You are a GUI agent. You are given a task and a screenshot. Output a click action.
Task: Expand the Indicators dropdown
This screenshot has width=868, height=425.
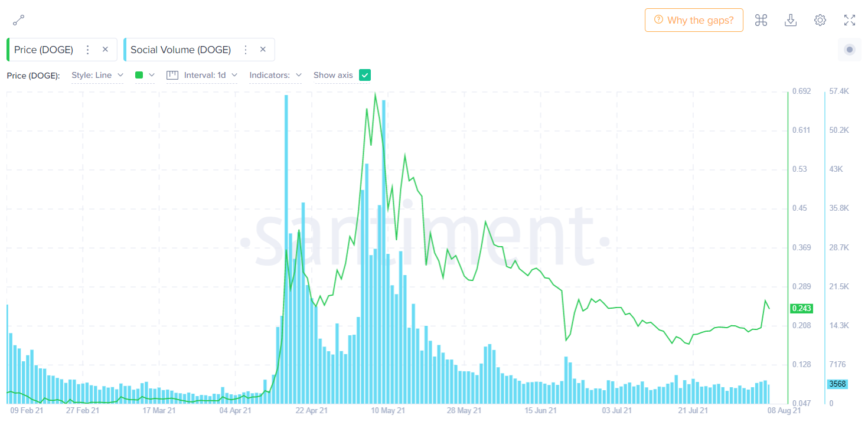(275, 75)
